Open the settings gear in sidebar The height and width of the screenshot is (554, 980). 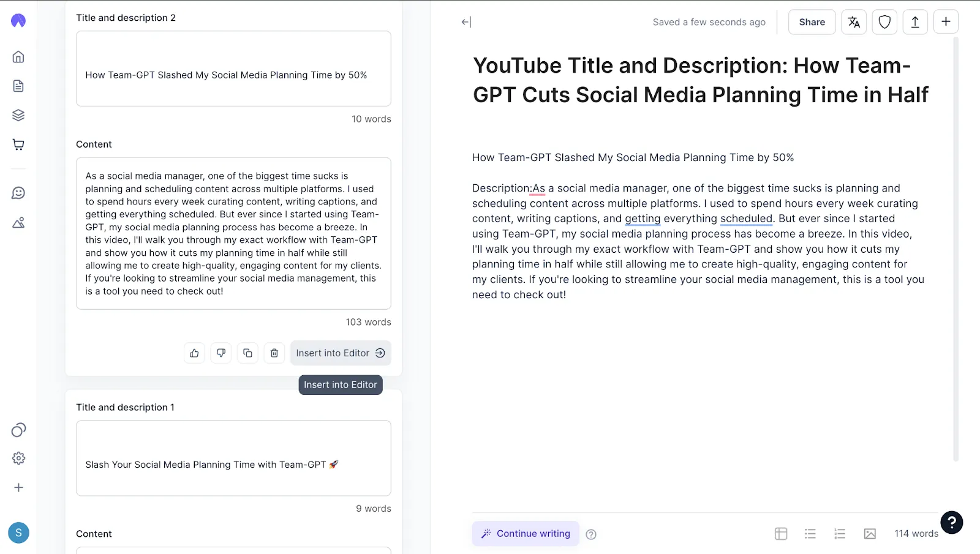click(x=18, y=458)
